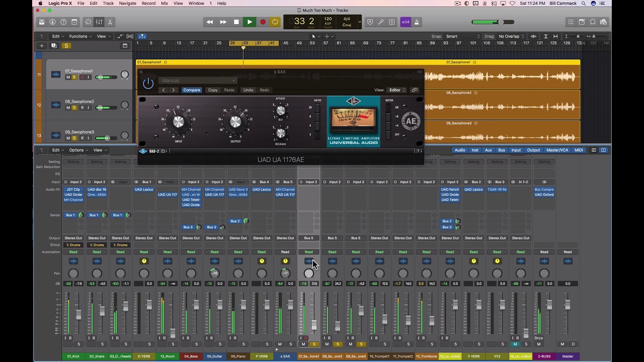Toggle Cycle mode in the transport
Screen dimensions: 644x362
click(x=275, y=22)
